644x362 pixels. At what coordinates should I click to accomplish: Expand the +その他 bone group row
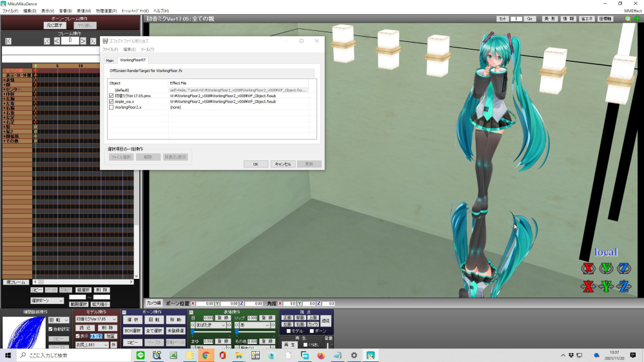pos(17,141)
